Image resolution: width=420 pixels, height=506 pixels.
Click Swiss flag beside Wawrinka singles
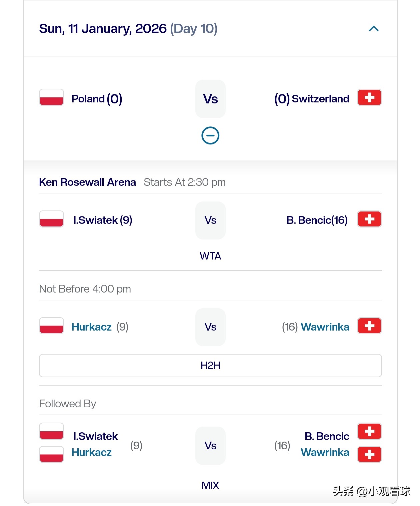pyautogui.click(x=369, y=326)
